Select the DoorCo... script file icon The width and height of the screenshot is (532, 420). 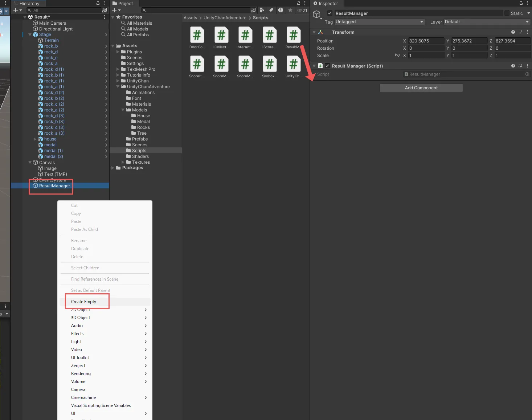[197, 36]
